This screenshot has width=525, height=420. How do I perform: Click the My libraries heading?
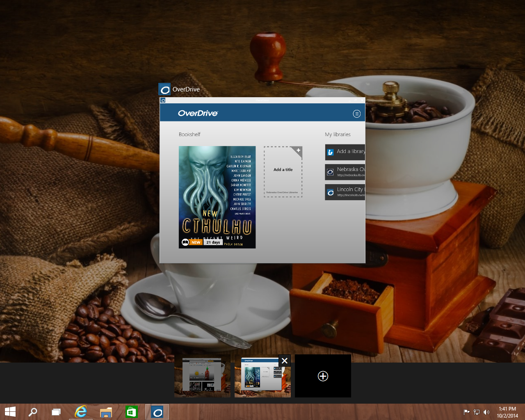338,135
